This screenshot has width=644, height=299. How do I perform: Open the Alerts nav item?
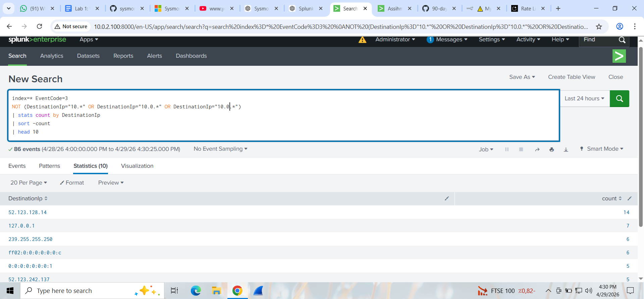click(154, 56)
